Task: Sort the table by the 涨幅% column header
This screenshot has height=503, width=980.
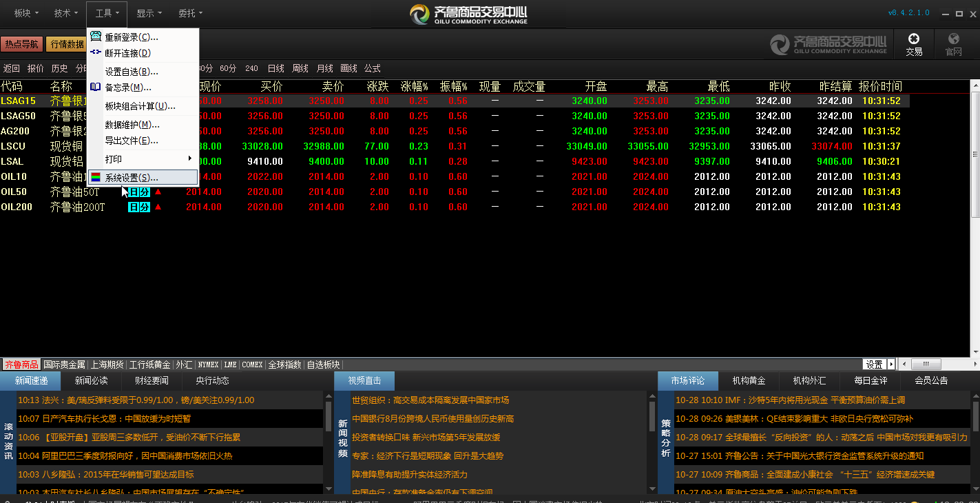Action: 415,86
